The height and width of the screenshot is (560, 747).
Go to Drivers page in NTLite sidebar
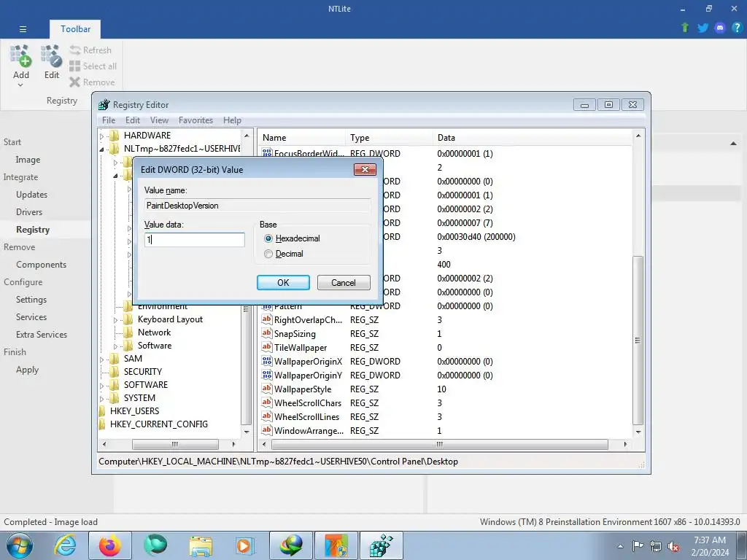pyautogui.click(x=29, y=212)
